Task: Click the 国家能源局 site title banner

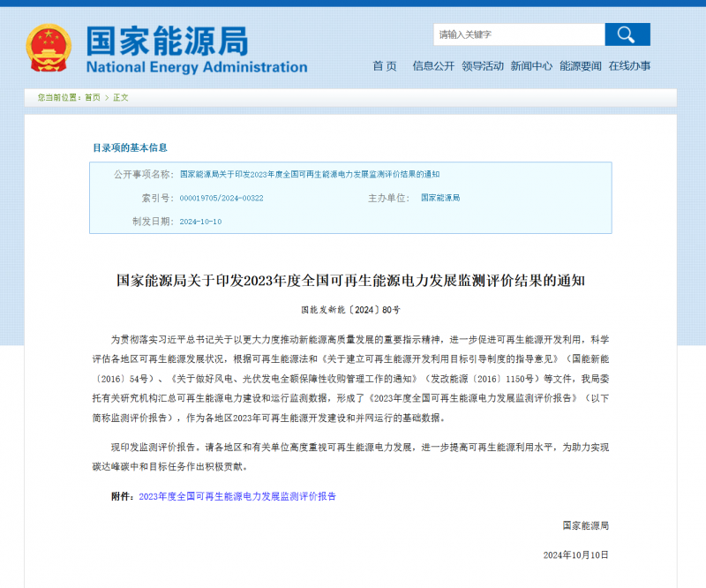Action: [167, 41]
